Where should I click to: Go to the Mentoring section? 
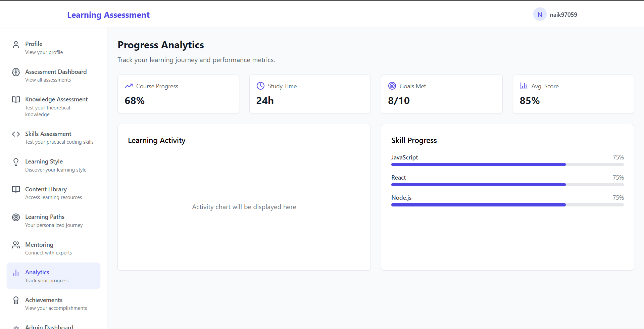point(53,248)
